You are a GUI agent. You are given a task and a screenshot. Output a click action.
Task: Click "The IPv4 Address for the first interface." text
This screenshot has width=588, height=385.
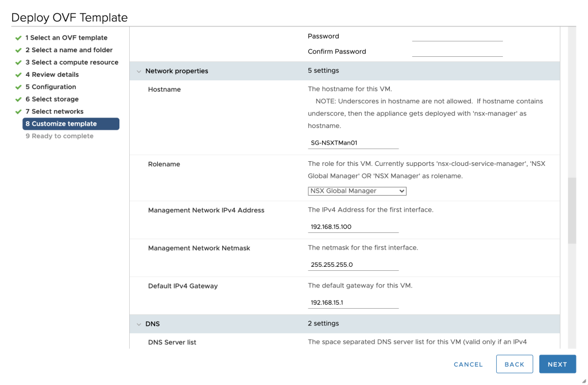370,210
